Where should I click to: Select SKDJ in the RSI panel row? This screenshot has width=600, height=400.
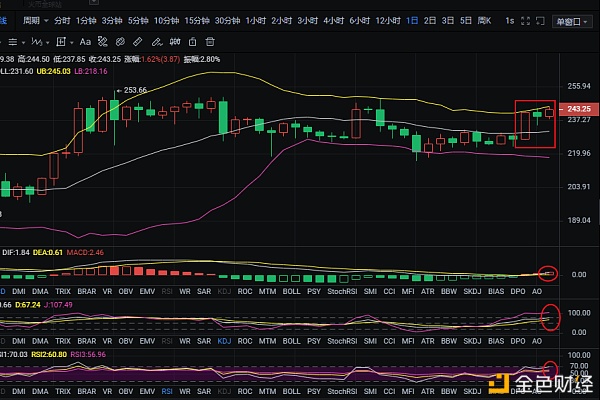[472, 391]
